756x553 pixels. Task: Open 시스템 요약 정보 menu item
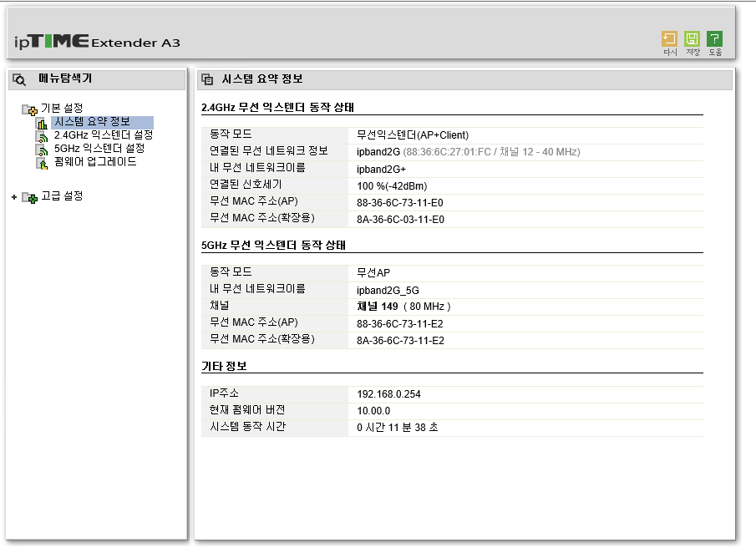92,121
